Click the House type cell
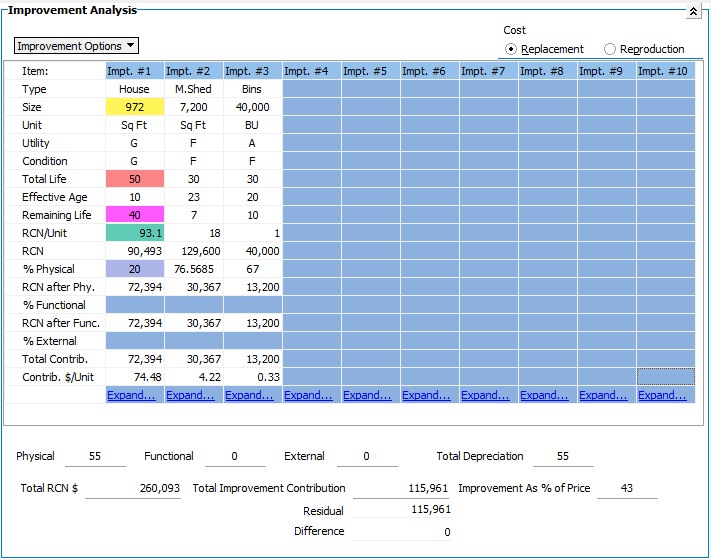This screenshot has width=711, height=560. [x=135, y=89]
